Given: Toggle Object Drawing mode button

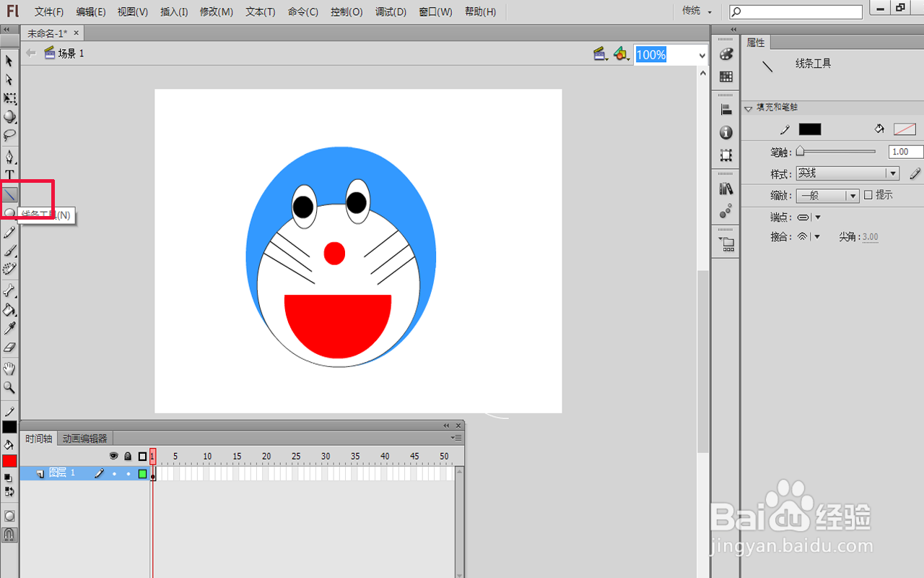Looking at the screenshot, I should click(9, 516).
